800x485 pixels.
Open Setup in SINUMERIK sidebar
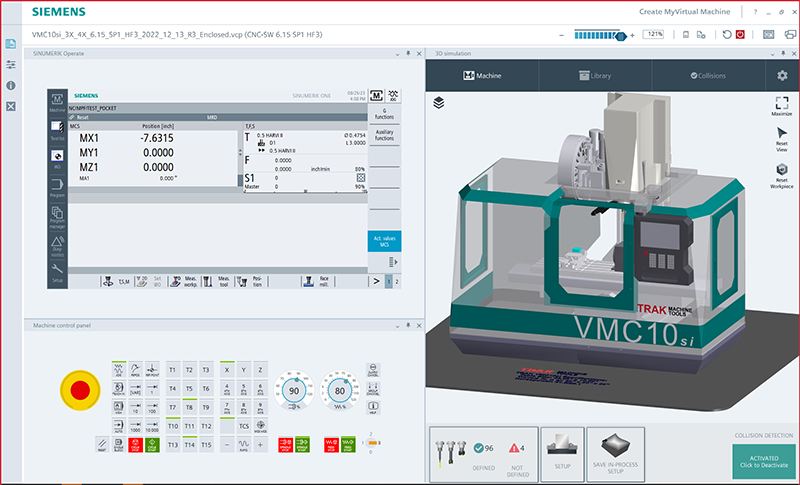click(57, 273)
